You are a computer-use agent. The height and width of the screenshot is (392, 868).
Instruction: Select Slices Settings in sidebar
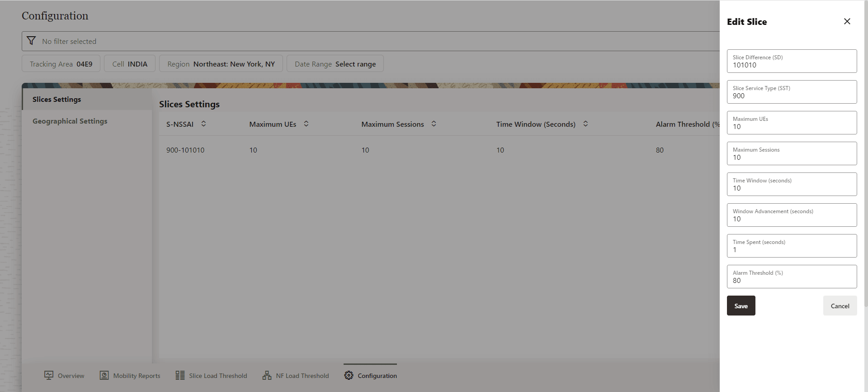[x=87, y=99]
